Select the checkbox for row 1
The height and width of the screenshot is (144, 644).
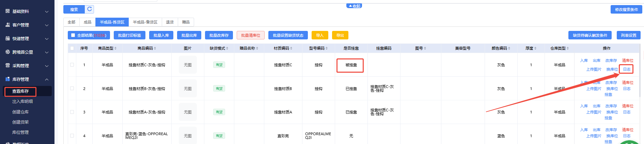coord(72,65)
